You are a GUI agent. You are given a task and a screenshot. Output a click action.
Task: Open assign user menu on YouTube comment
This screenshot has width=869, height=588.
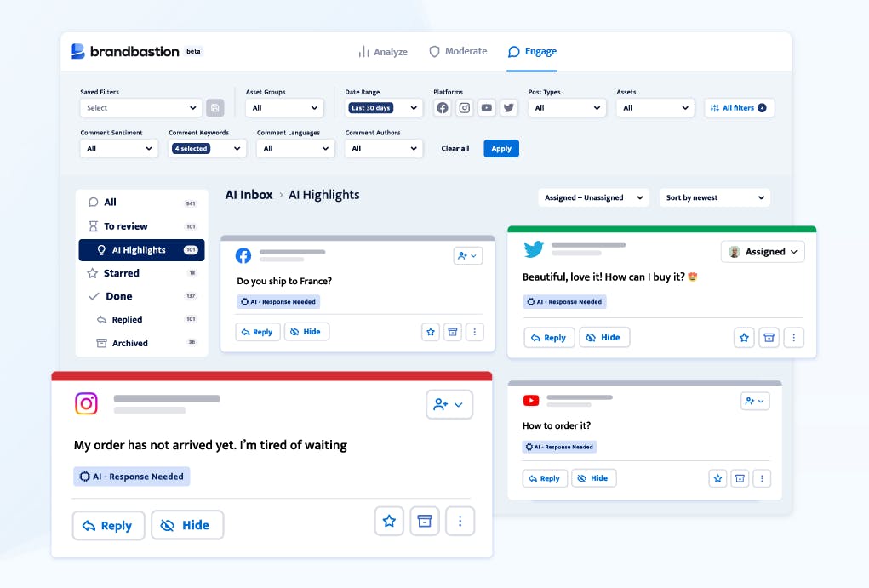[x=756, y=402]
